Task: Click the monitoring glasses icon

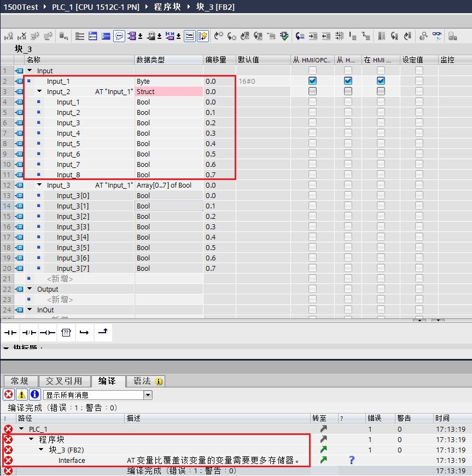Action: (x=437, y=36)
